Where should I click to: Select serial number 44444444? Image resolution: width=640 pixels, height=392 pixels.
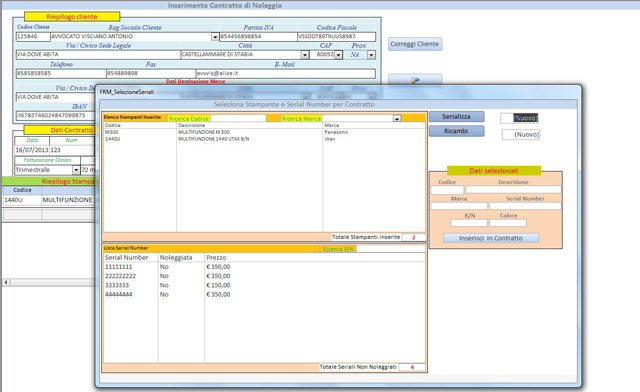(x=119, y=294)
